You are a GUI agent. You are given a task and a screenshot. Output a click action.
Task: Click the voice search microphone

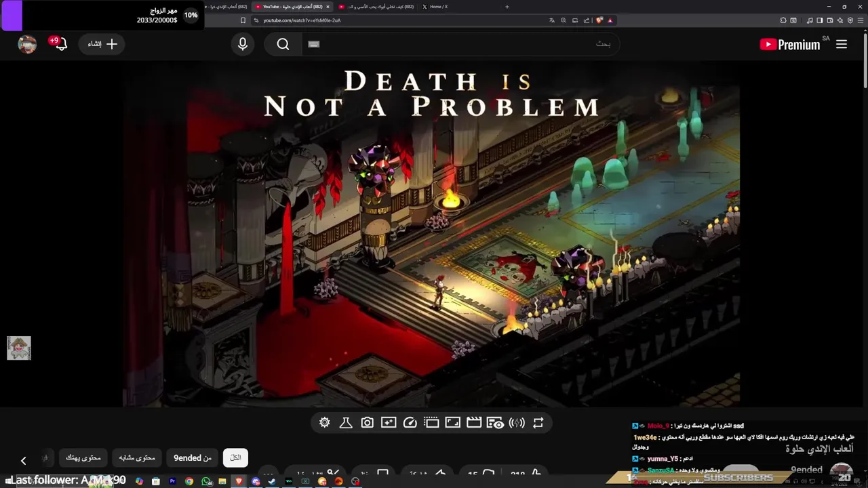pos(243,44)
